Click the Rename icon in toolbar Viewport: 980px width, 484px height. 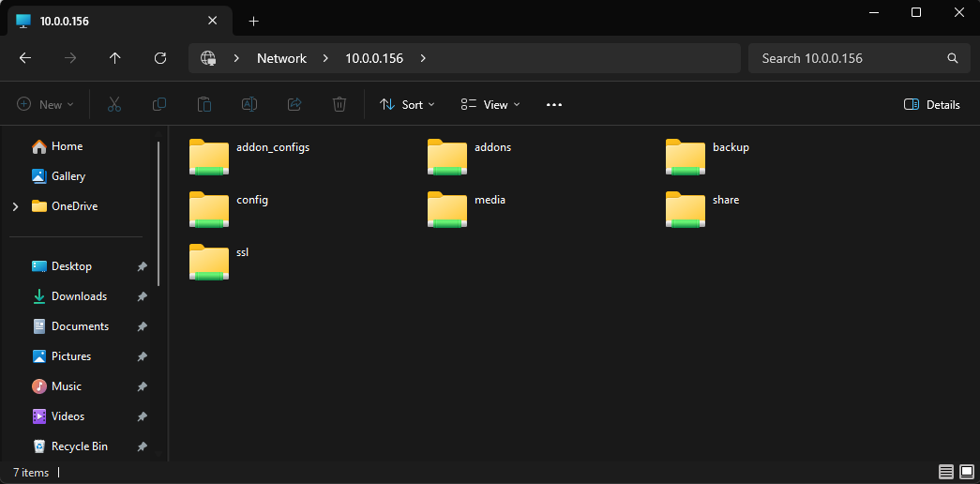249,105
